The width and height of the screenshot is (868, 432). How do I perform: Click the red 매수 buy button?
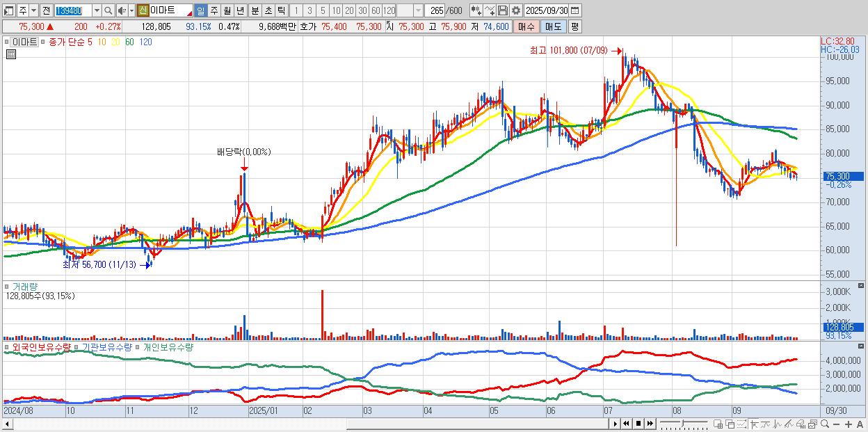pos(526,26)
